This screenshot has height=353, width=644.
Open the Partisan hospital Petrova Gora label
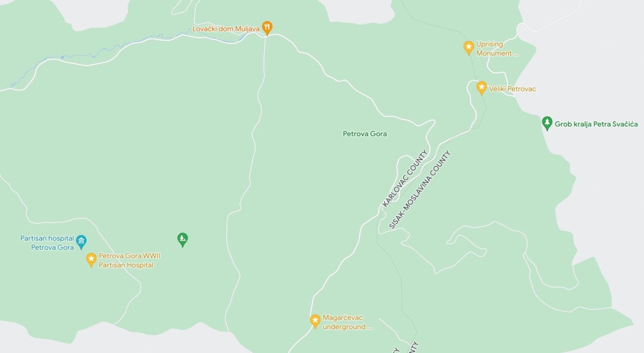click(x=47, y=242)
